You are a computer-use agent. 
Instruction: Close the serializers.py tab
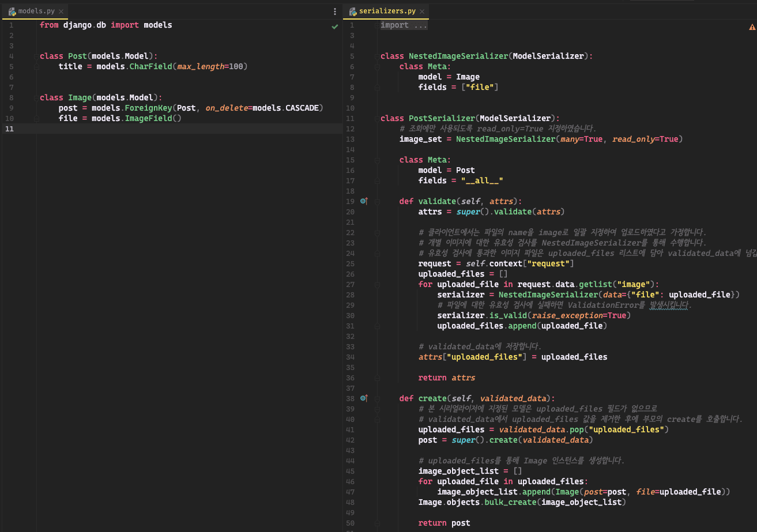(422, 12)
